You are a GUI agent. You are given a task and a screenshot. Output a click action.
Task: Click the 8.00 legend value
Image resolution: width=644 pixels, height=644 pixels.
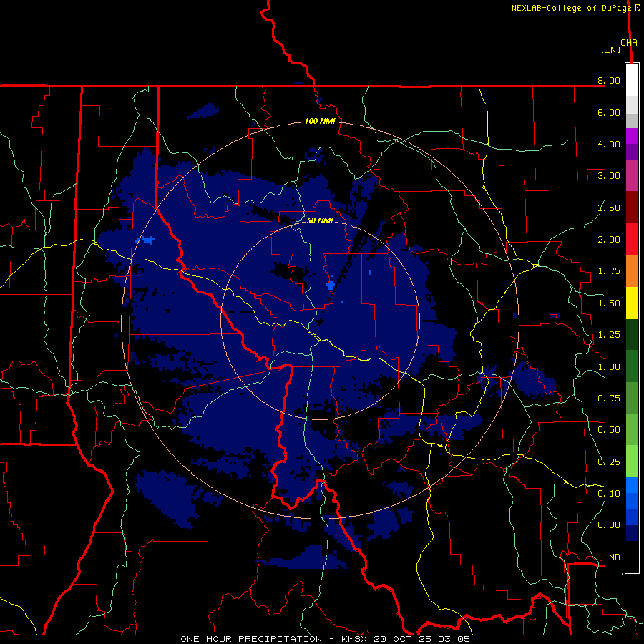click(609, 80)
